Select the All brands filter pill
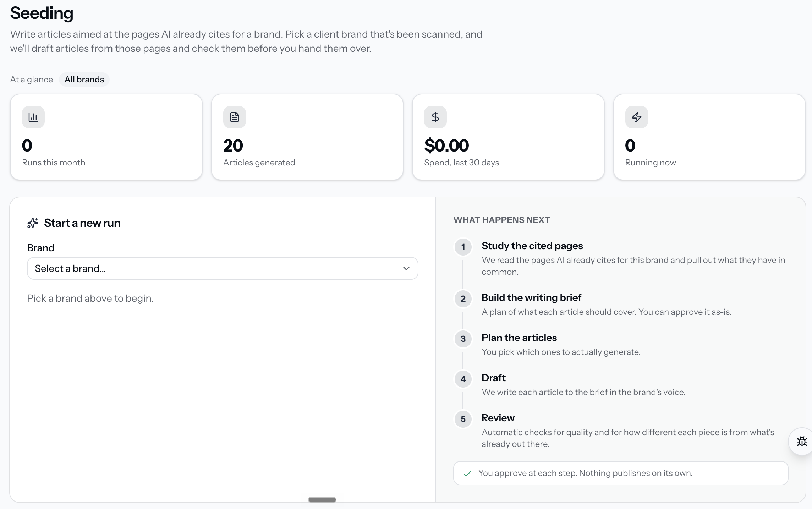812x509 pixels. (84, 80)
